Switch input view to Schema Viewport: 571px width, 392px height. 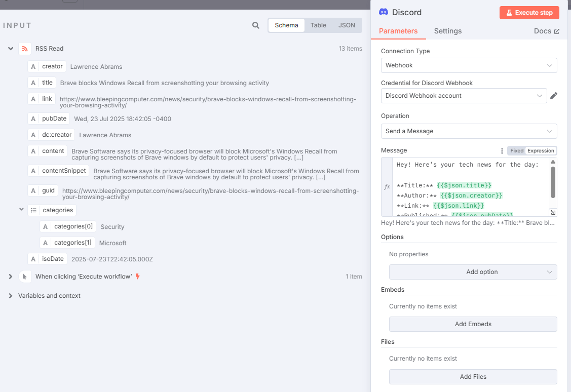coord(286,25)
